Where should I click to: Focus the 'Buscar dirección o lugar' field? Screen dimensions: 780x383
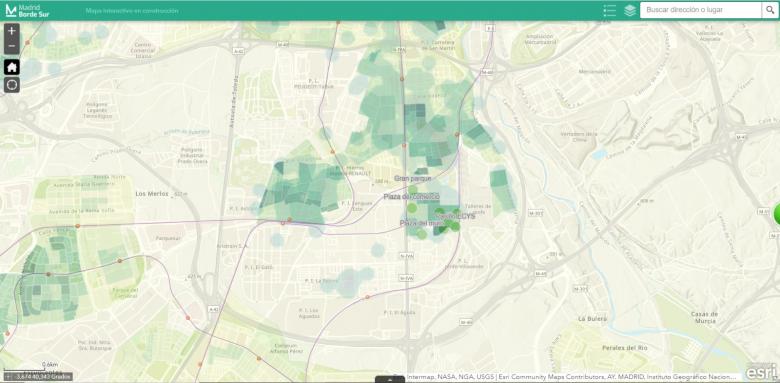click(700, 10)
